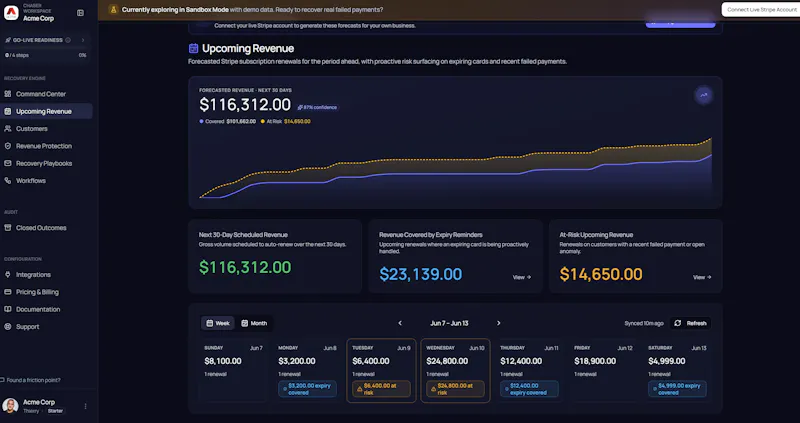Click the Covered legend purple dot
800x423 pixels.
click(202, 121)
